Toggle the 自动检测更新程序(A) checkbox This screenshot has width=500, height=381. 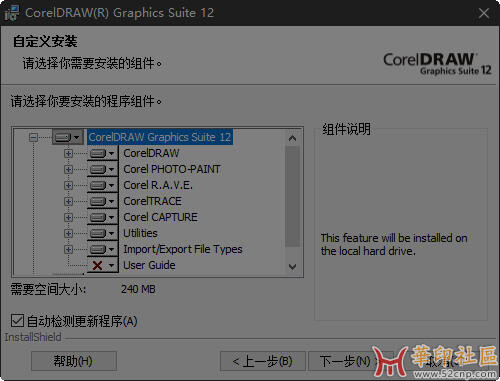[17, 321]
